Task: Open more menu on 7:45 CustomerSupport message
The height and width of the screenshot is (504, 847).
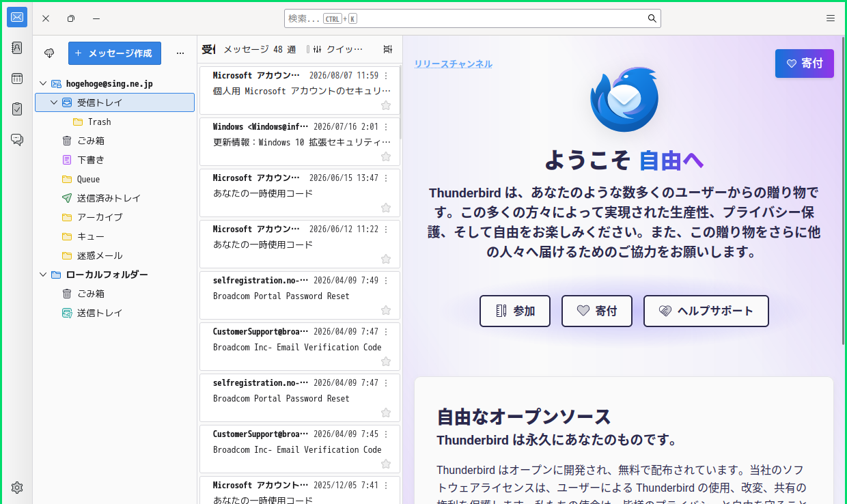Action: (386, 434)
